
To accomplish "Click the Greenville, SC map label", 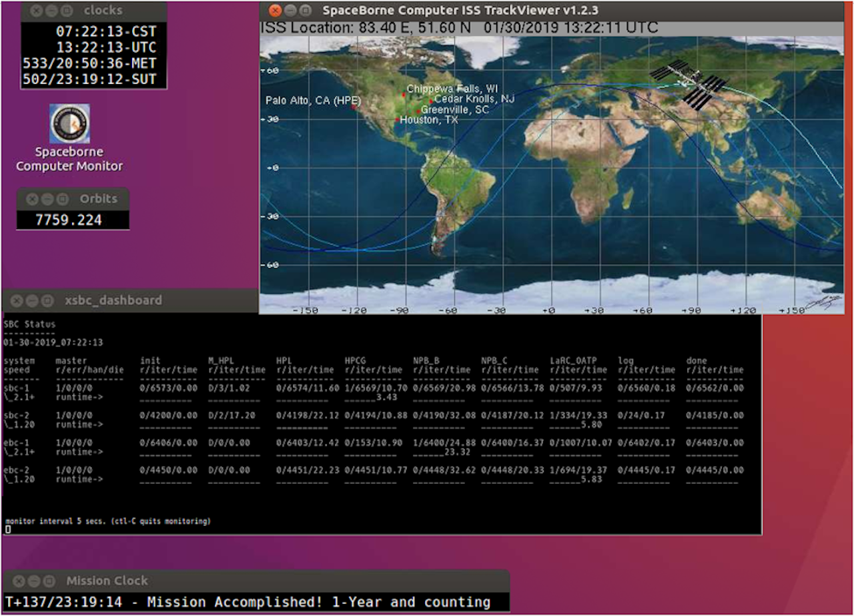I will point(455,109).
